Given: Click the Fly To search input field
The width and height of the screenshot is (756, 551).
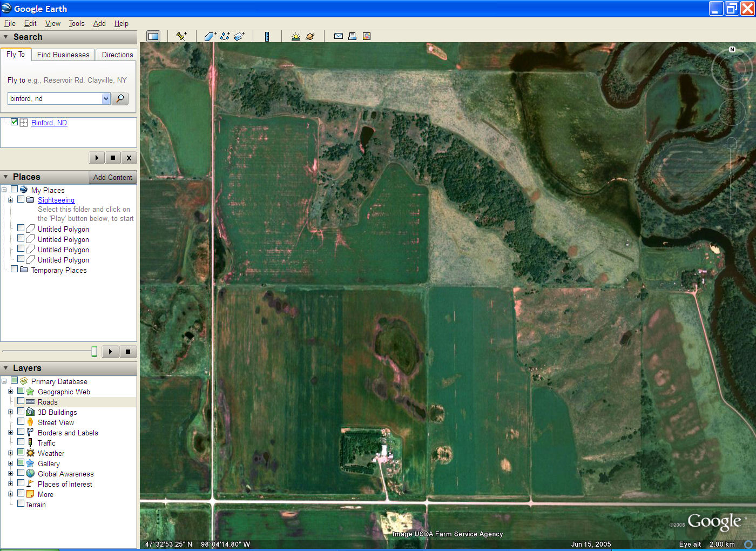Looking at the screenshot, I should pos(55,98).
